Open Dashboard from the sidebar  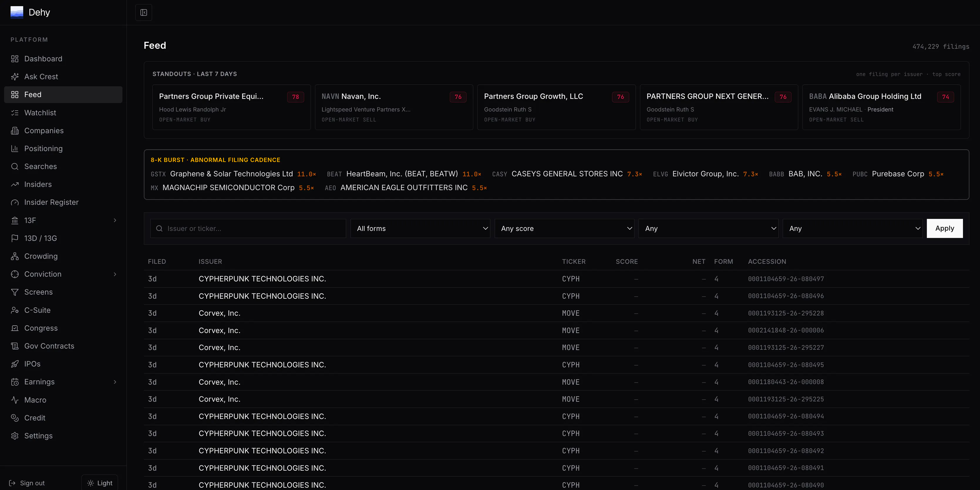(x=63, y=59)
